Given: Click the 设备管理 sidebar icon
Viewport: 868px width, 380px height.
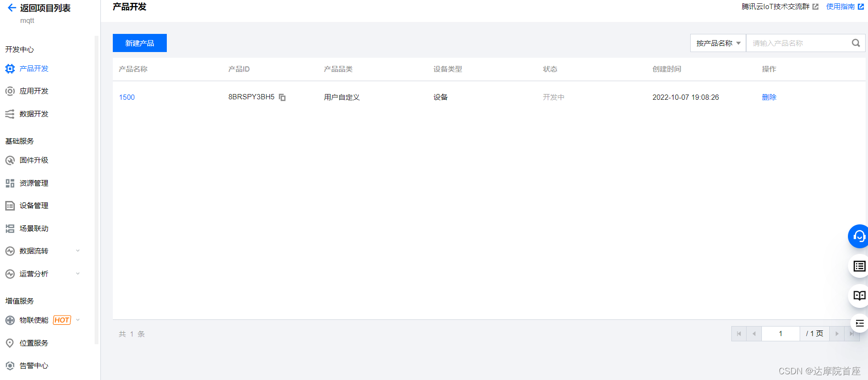Looking at the screenshot, I should coord(10,206).
